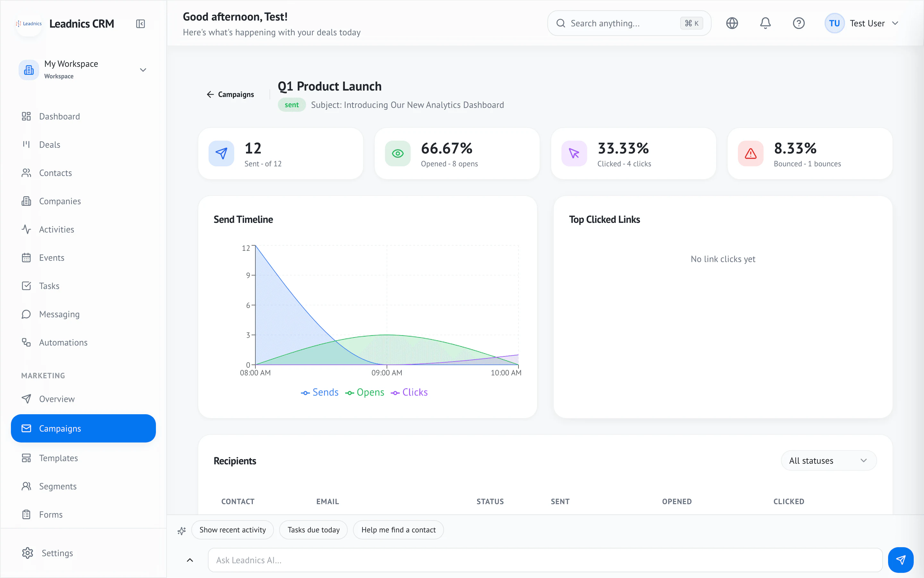
Task: Go back to Campaigns list
Action: pyautogui.click(x=230, y=94)
